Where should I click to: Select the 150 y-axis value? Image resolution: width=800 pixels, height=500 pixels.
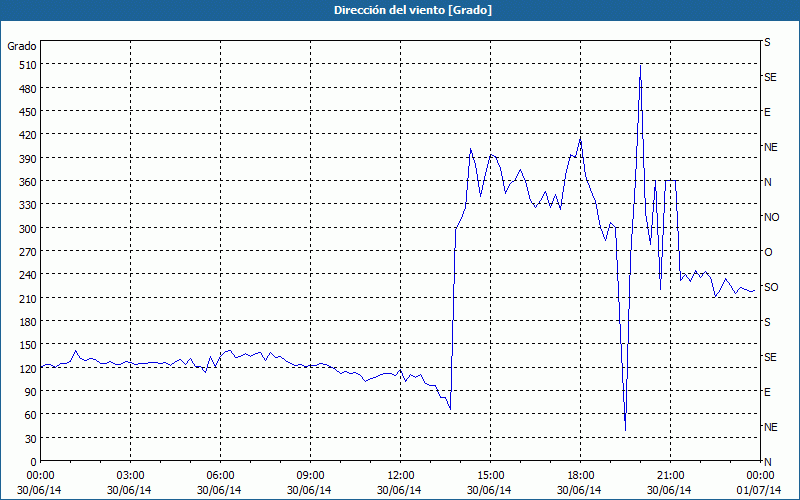[28, 345]
